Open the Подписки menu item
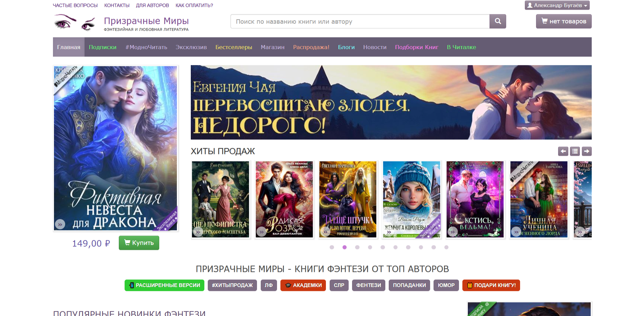 [103, 47]
